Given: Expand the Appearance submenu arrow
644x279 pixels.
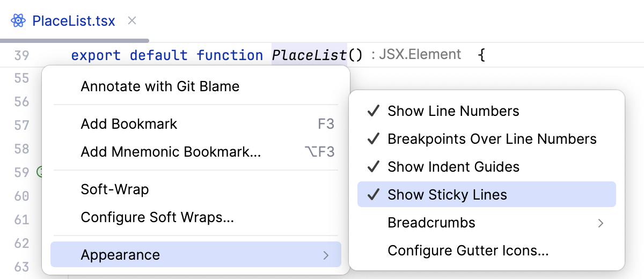Looking at the screenshot, I should coord(326,255).
